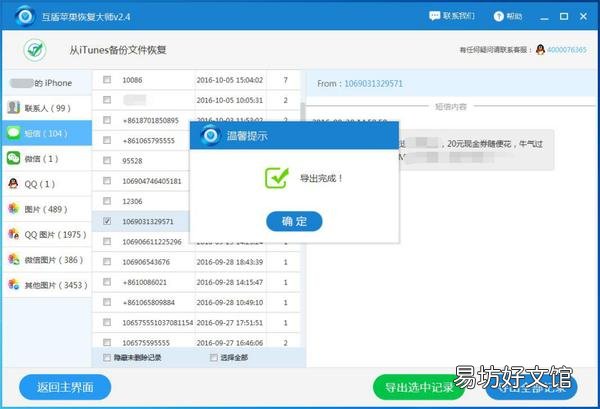Check the box for 106906543676 row
Image resolution: width=600 pixels, height=409 pixels.
pos(107,262)
